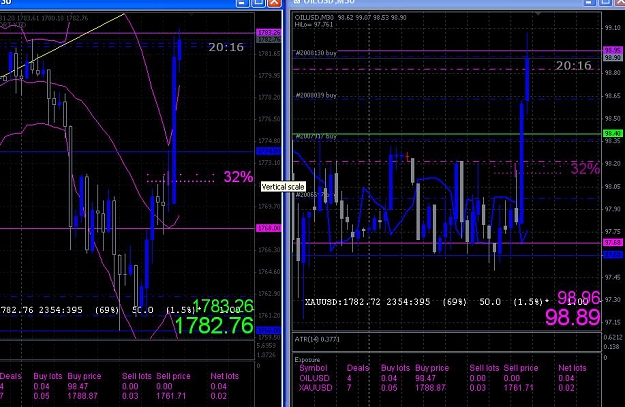Click Buy price header in left exposure table
Viewport: 625px width, 407px height.
pyautogui.click(x=84, y=376)
